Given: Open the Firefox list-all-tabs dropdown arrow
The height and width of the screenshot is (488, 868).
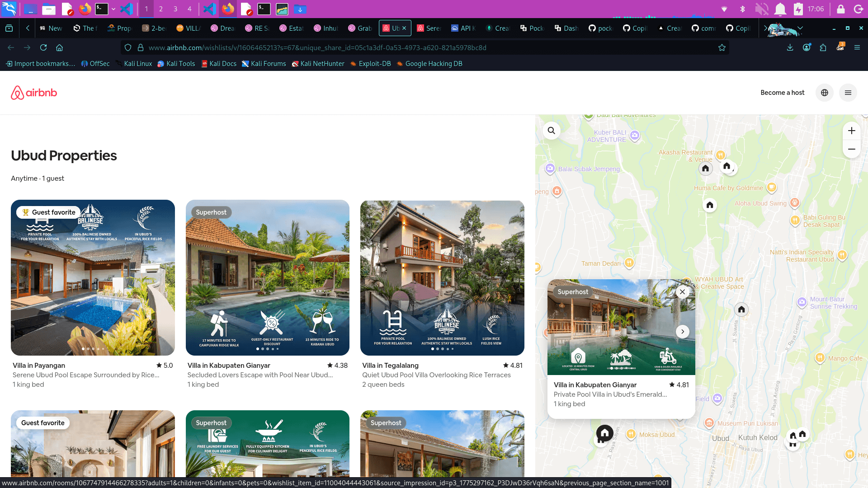Looking at the screenshot, I should (x=800, y=28).
